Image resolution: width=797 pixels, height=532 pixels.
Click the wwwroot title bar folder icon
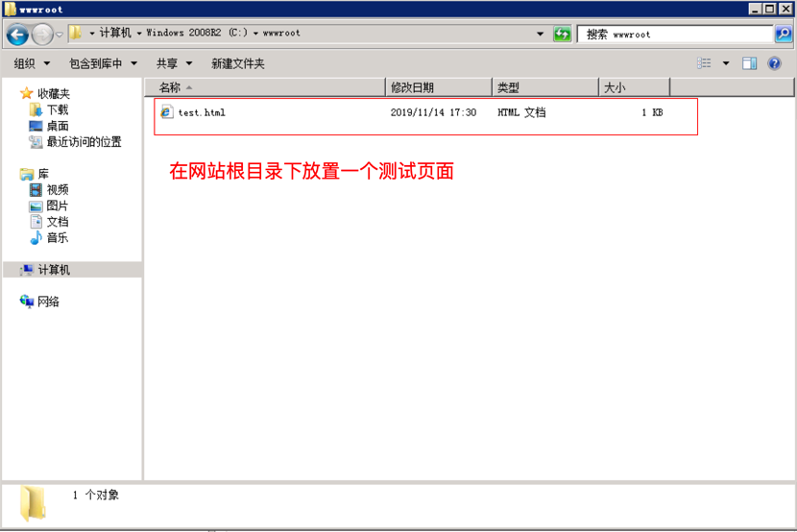11,9
